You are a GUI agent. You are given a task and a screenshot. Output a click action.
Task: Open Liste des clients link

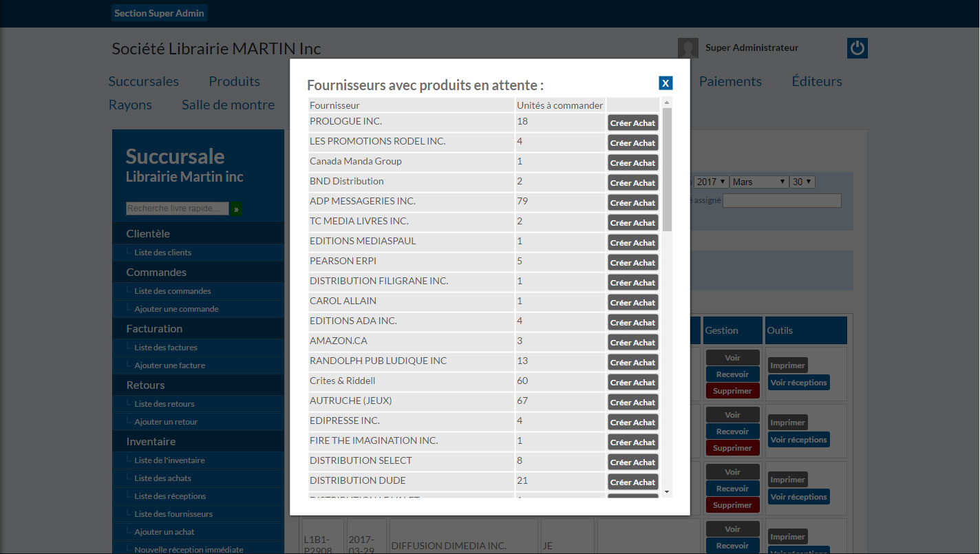pyautogui.click(x=163, y=253)
